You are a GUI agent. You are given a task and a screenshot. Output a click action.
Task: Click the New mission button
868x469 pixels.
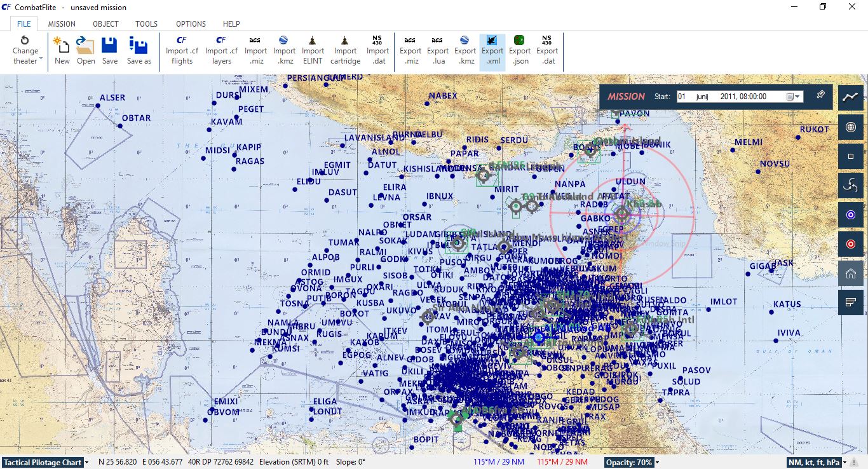pyautogui.click(x=62, y=51)
